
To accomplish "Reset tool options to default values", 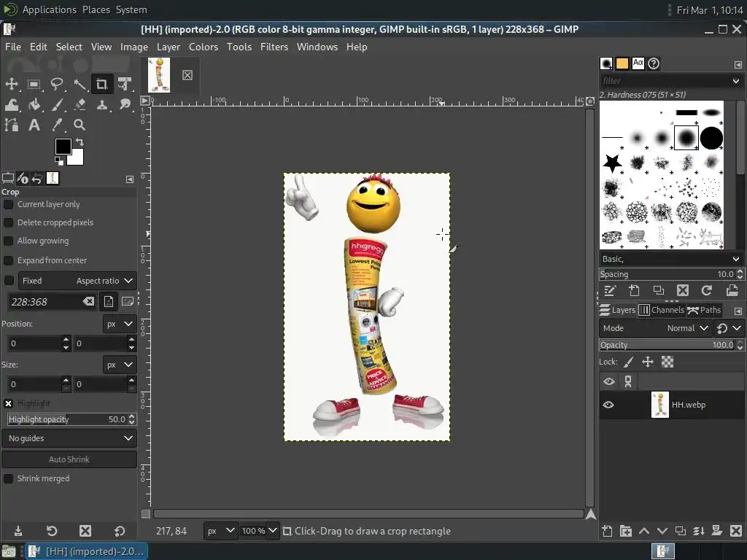I will [120, 531].
